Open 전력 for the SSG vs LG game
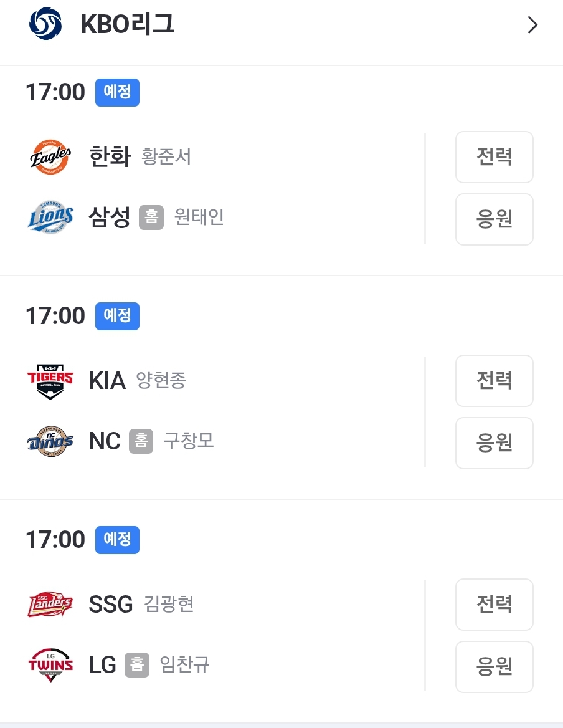 pos(494,605)
